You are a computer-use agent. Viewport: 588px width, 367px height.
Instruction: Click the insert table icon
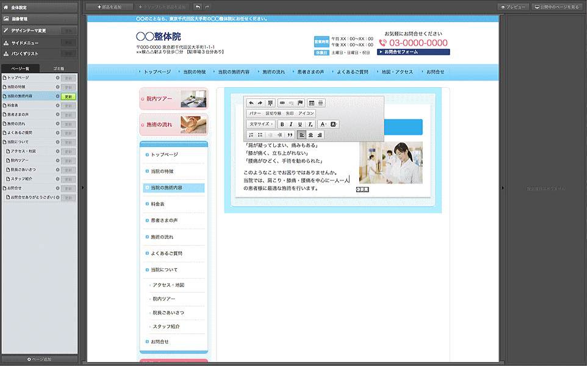(311, 103)
